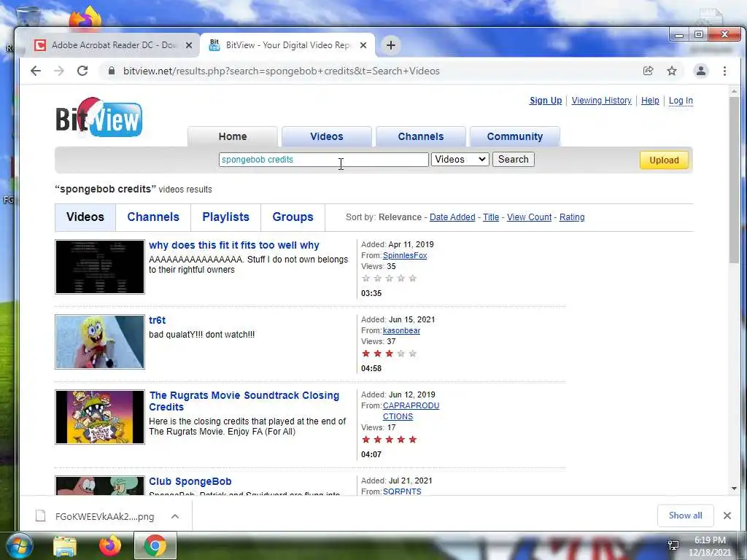This screenshot has width=747, height=560.
Task: Visit the SpinnlesFox channel link
Action: [405, 256]
